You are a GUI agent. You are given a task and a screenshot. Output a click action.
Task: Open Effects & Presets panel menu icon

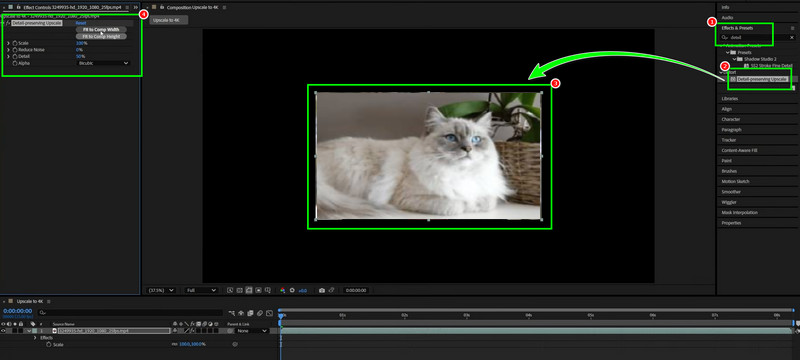coord(792,28)
